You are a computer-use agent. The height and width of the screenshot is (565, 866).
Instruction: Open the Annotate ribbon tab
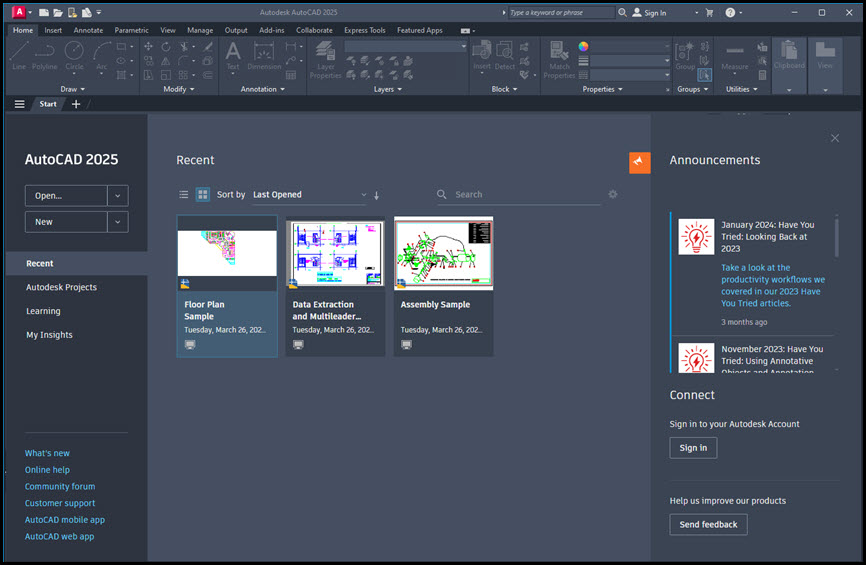[x=88, y=30]
